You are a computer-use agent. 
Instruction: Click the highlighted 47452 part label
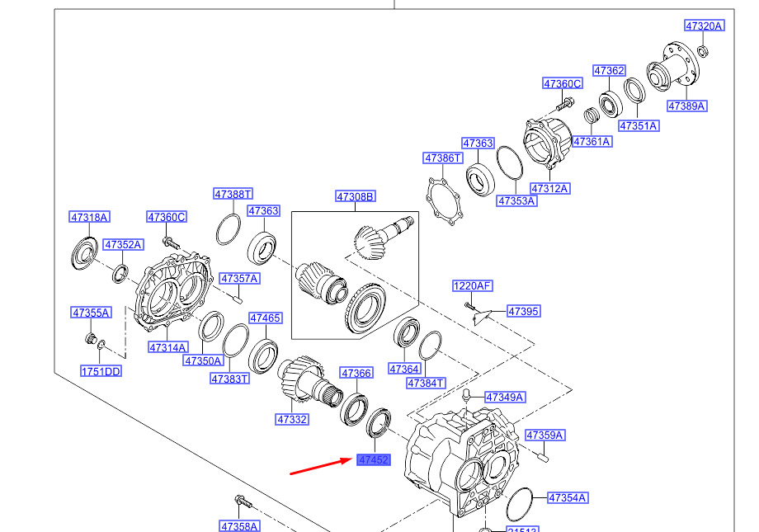click(x=374, y=460)
